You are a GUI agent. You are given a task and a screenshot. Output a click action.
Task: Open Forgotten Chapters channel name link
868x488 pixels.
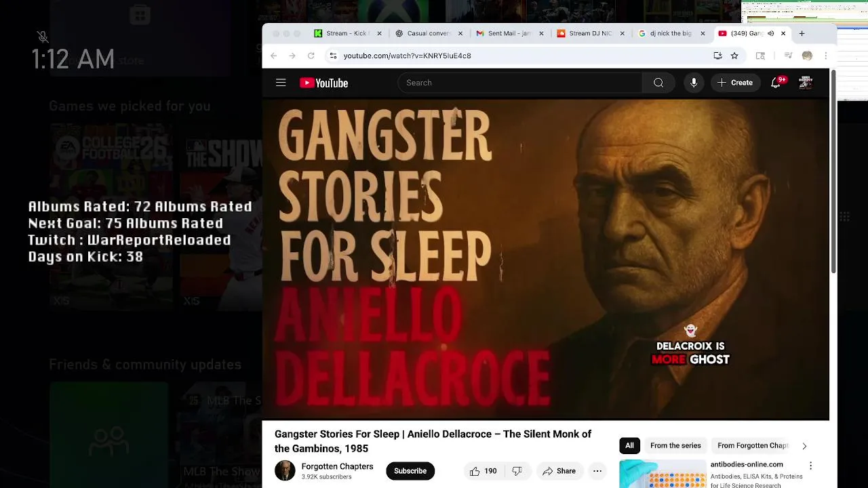tap(337, 466)
